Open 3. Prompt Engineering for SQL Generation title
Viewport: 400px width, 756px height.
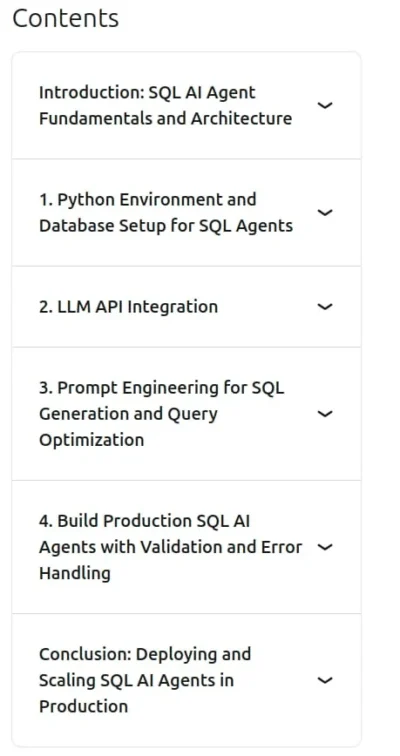[161, 414]
